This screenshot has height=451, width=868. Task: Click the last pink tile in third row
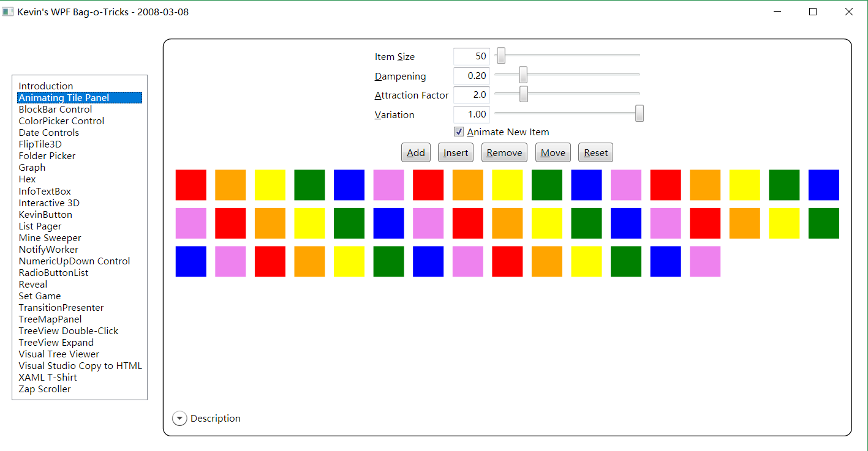pyautogui.click(x=705, y=261)
